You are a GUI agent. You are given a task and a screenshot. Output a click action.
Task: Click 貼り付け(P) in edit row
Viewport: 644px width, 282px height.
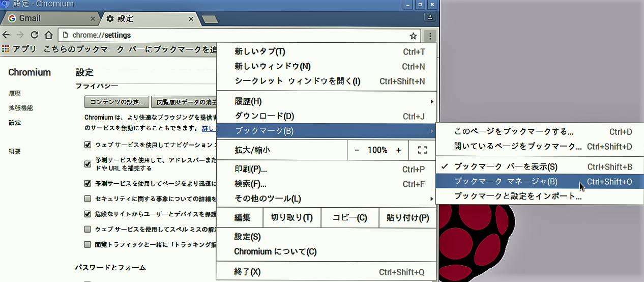[x=407, y=218]
